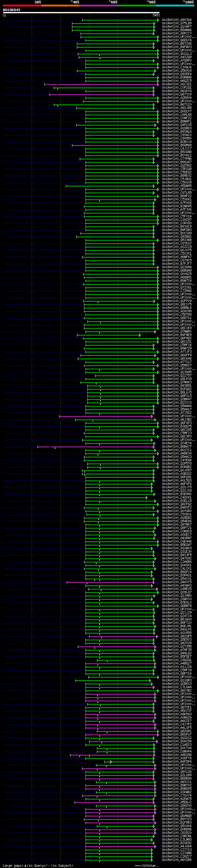The height and width of the screenshot is (868, 197).
Task: Open hit UniRef100_A9V3G4
Action: [x=177, y=20]
